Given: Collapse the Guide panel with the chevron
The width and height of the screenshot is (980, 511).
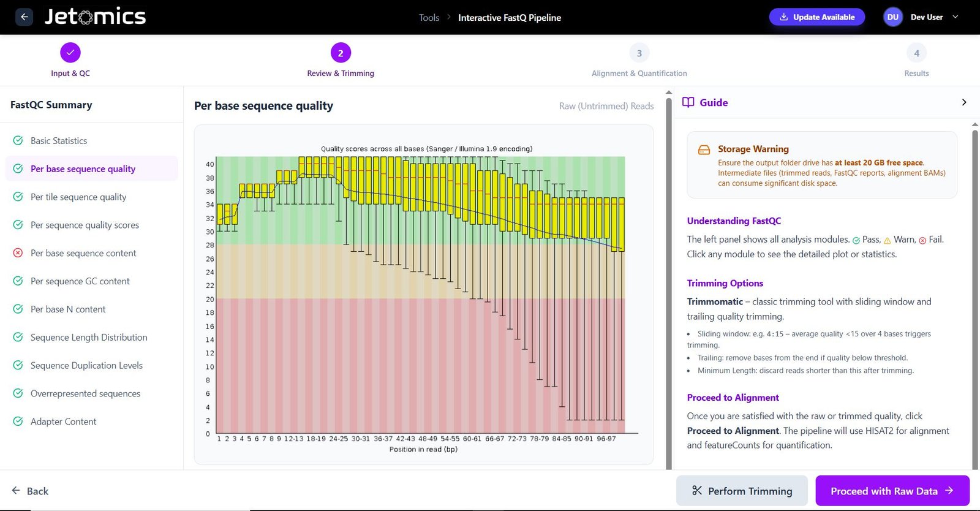Looking at the screenshot, I should pyautogui.click(x=964, y=102).
